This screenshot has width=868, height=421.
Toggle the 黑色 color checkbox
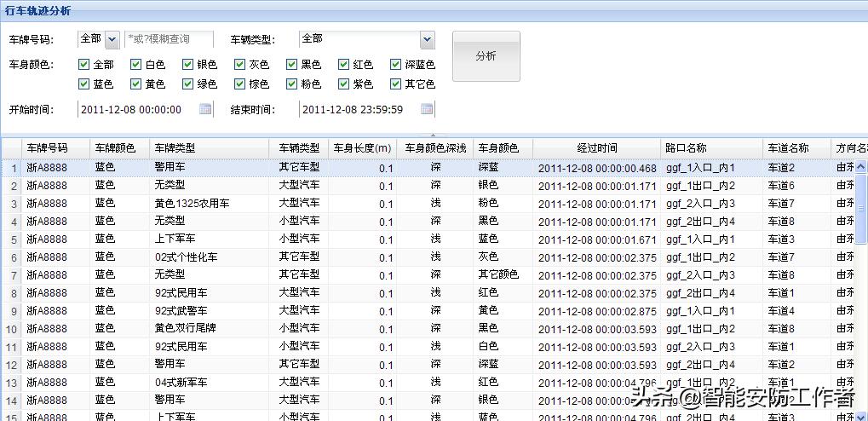tap(291, 64)
